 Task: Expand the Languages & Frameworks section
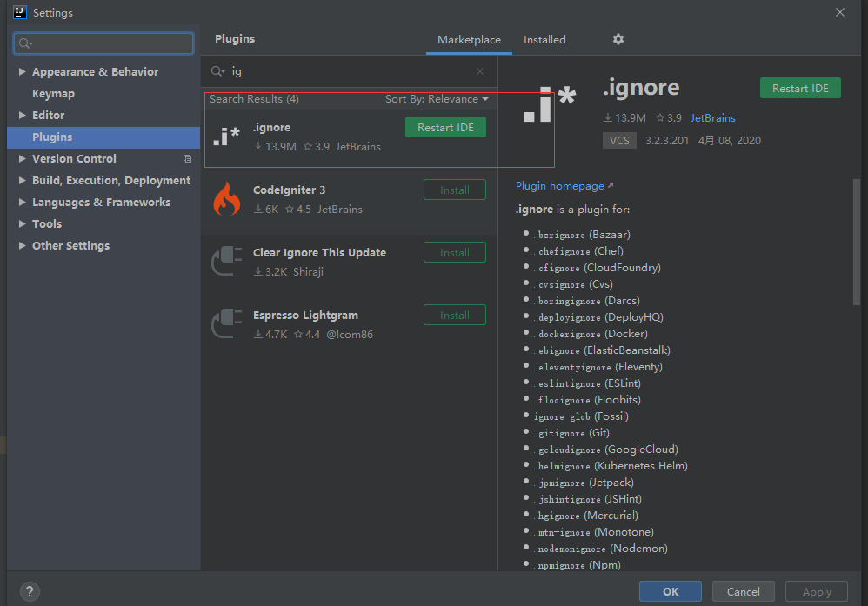(x=22, y=202)
